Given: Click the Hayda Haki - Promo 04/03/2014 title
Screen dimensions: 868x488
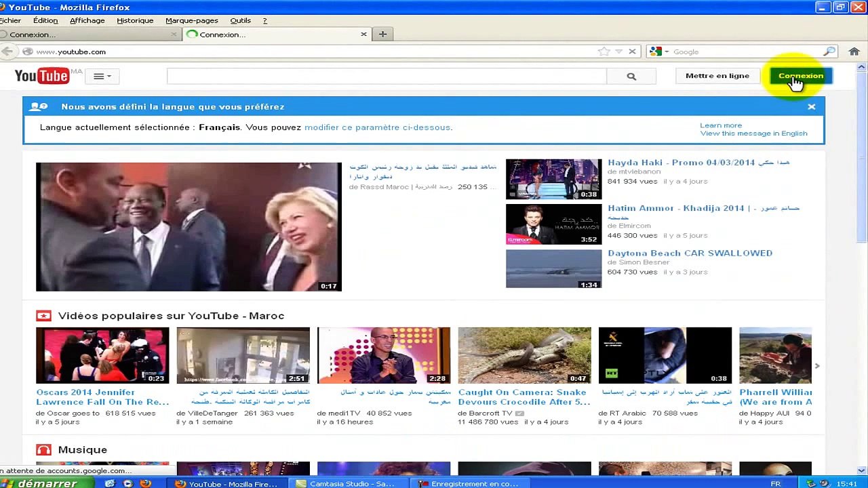Looking at the screenshot, I should tap(698, 163).
